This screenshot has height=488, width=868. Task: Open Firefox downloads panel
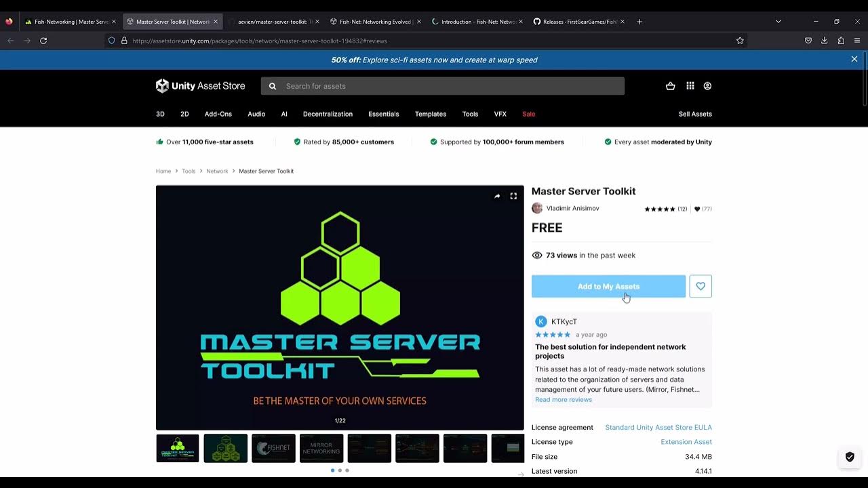coord(825,41)
